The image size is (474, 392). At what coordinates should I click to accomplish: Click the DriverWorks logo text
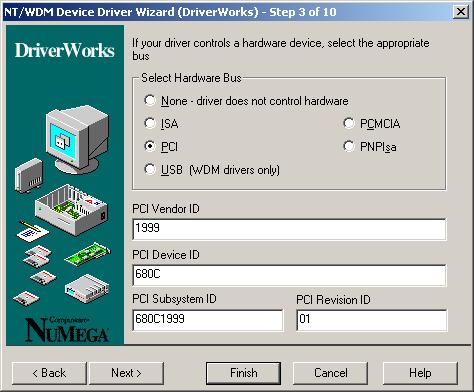pyautogui.click(x=65, y=50)
